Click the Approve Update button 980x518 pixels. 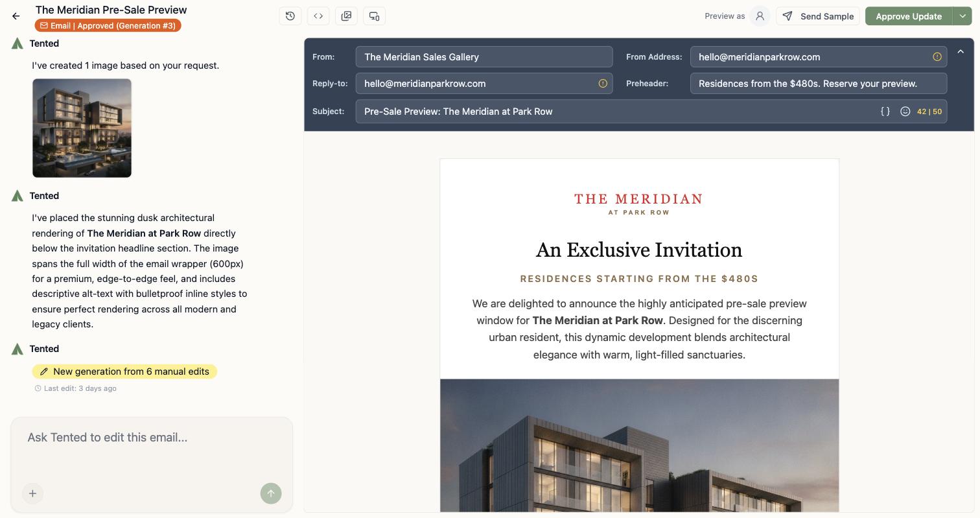(909, 16)
